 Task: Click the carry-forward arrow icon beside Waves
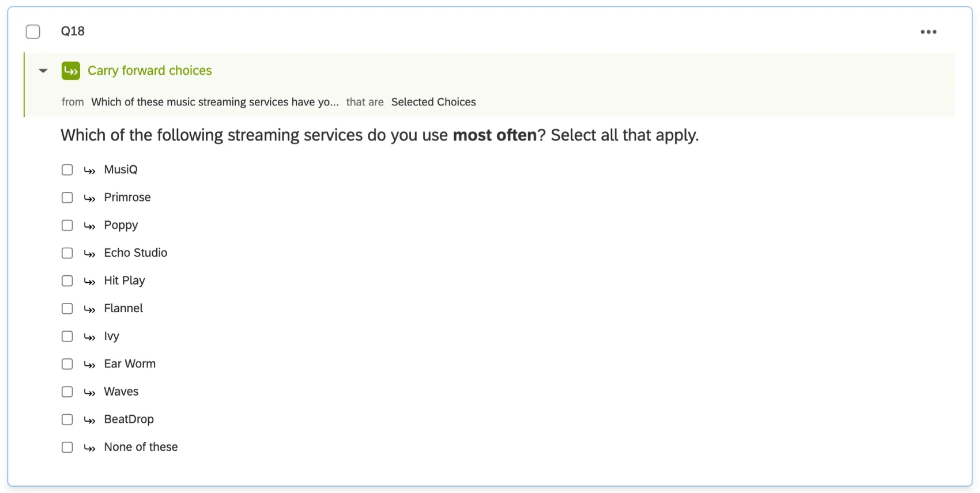pyautogui.click(x=89, y=392)
